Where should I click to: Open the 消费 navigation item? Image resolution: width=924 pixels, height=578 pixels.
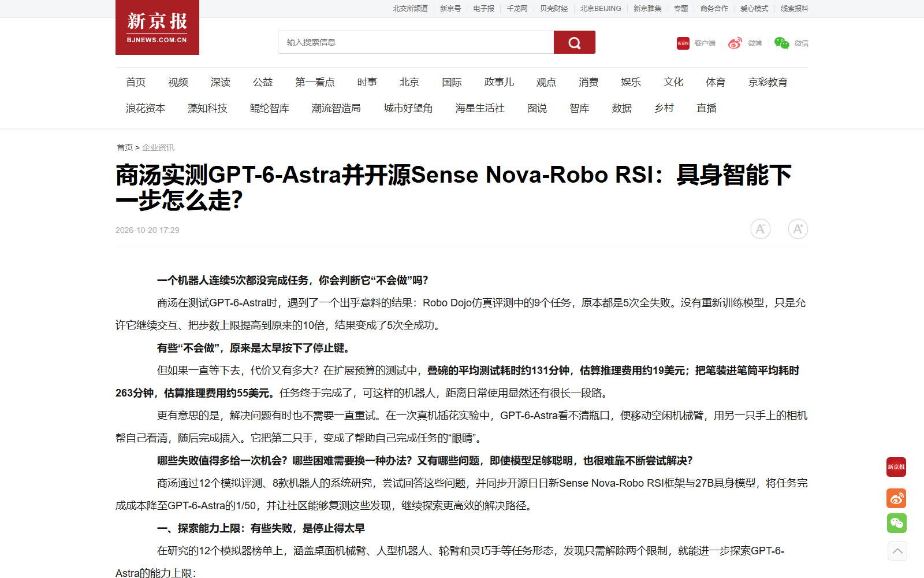[x=588, y=82]
